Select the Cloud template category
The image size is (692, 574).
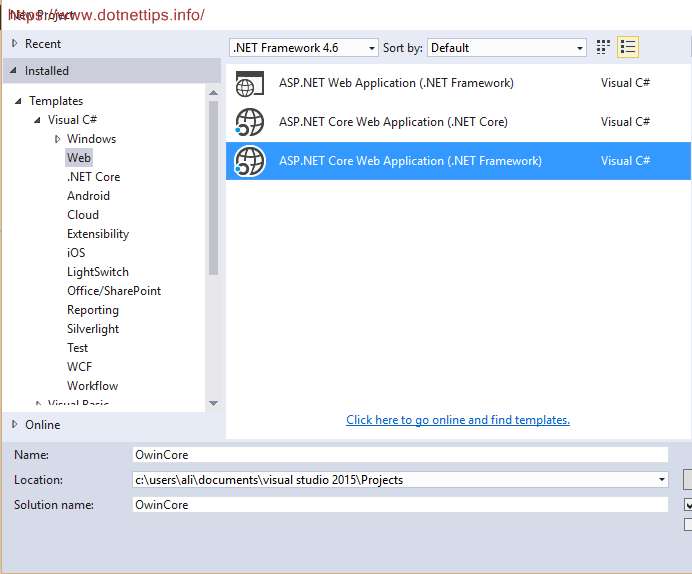tap(83, 215)
